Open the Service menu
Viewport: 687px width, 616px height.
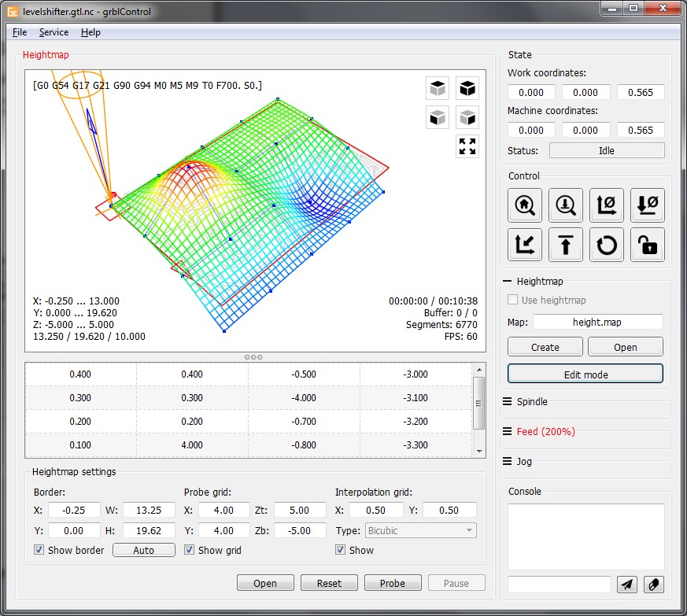54,32
